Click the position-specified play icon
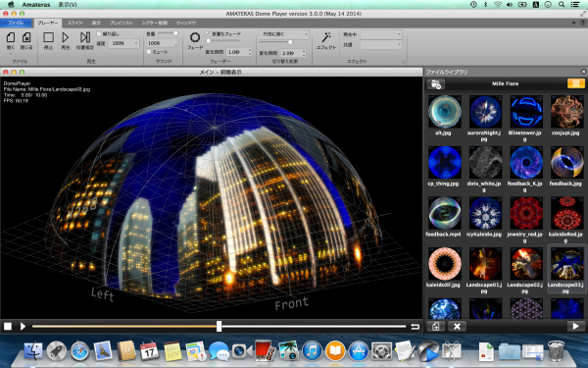588x368 pixels. pos(85,37)
